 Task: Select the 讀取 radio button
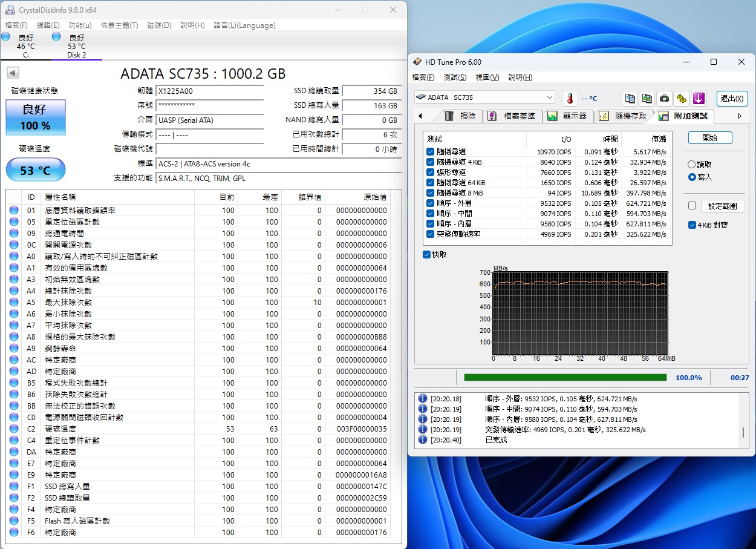[x=692, y=165]
